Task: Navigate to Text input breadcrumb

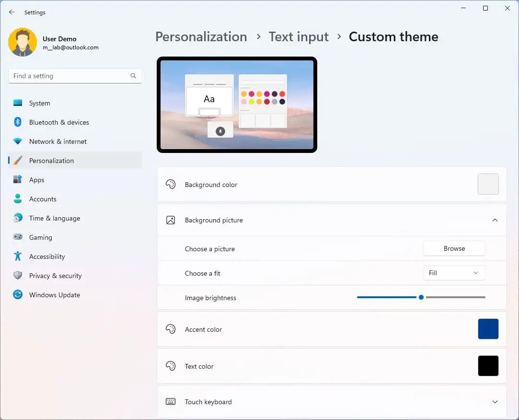Action: (299, 37)
